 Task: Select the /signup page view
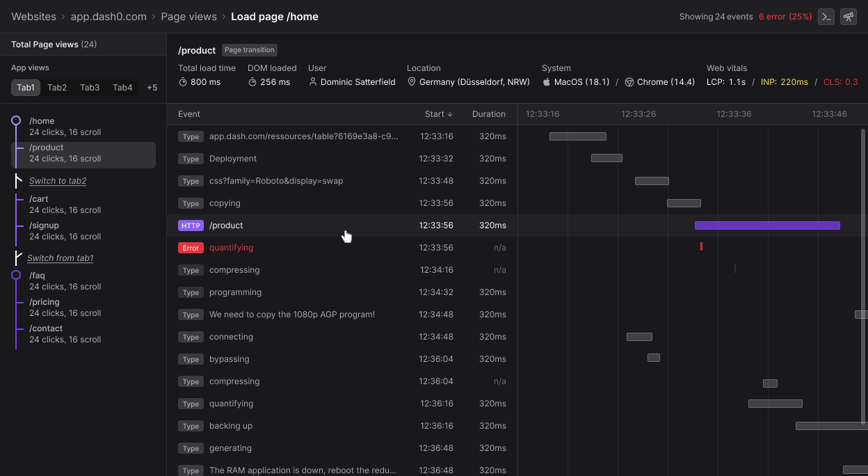[x=83, y=231]
